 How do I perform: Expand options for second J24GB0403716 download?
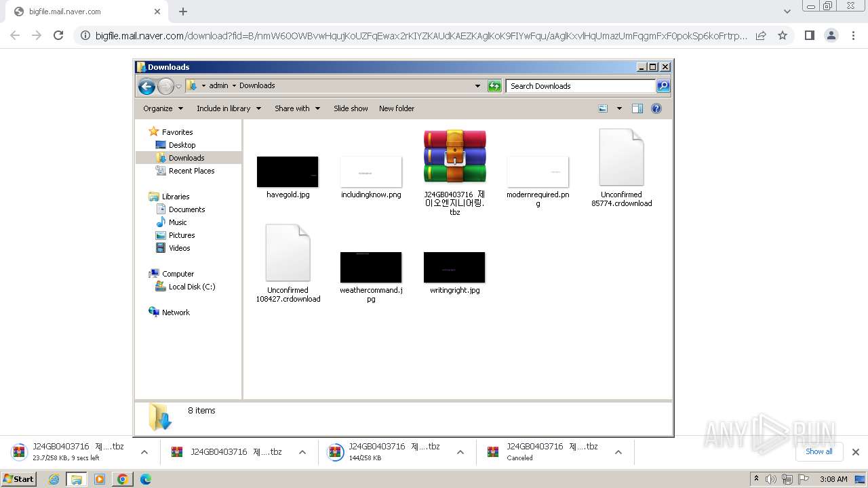click(302, 452)
